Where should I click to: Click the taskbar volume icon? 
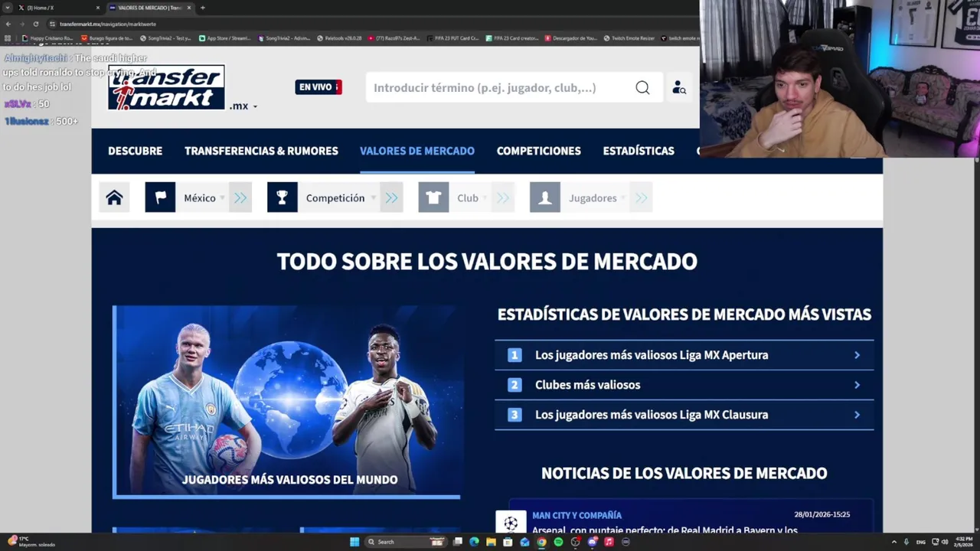945,542
